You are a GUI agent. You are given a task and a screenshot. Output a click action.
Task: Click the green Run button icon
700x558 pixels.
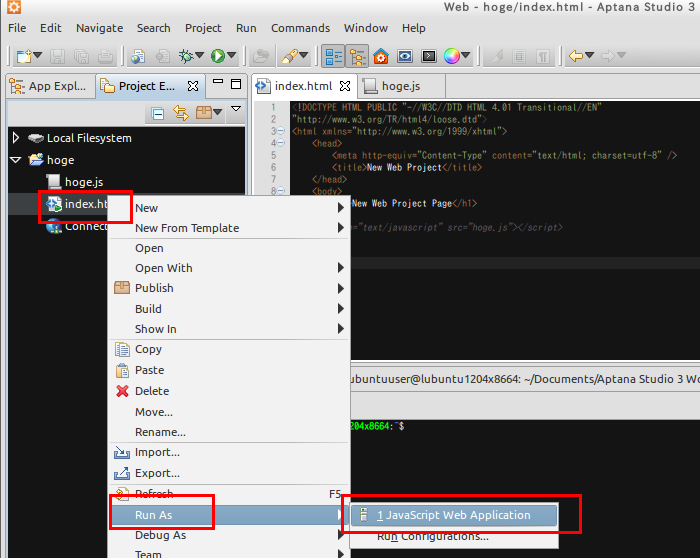tap(218, 56)
